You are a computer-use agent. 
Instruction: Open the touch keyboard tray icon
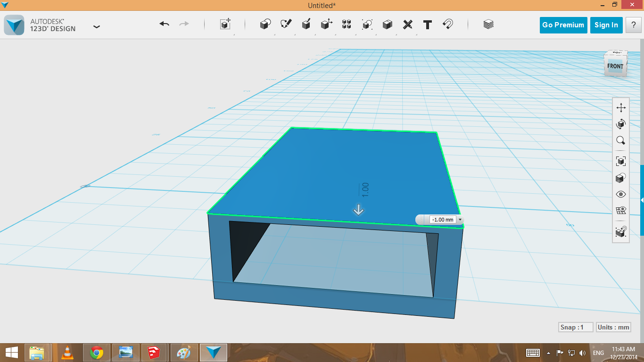pos(533,353)
